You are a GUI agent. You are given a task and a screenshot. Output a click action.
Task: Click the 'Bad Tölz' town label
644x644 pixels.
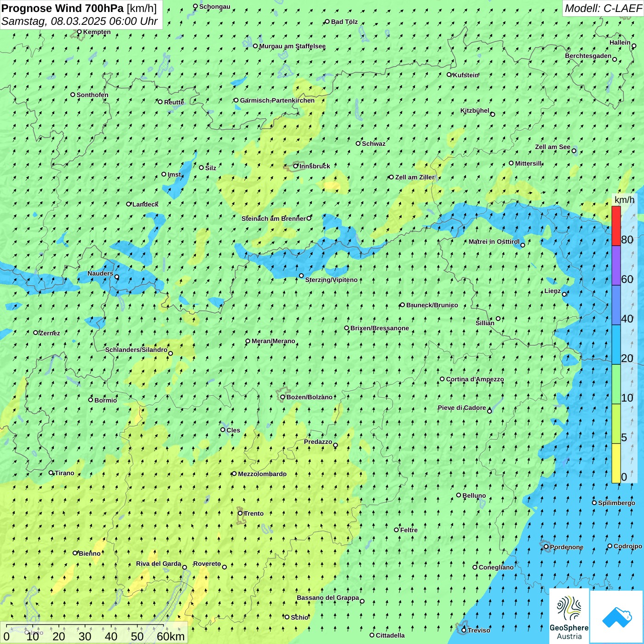pos(344,22)
